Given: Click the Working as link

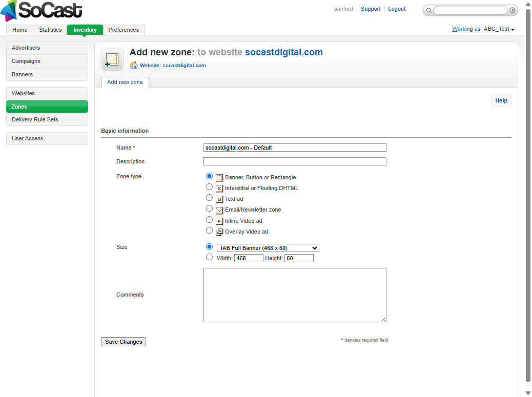Looking at the screenshot, I should [466, 29].
